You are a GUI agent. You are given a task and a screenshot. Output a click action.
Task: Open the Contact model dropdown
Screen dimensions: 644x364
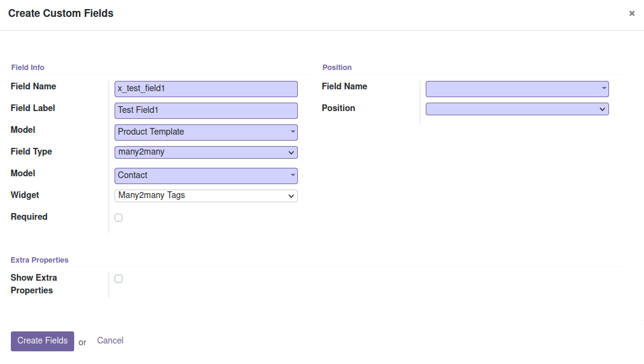click(206, 176)
